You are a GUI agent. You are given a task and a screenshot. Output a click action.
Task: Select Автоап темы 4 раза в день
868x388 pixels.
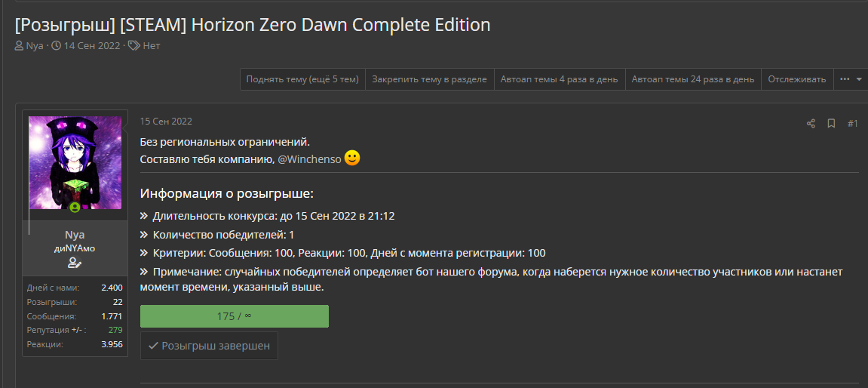coord(559,79)
